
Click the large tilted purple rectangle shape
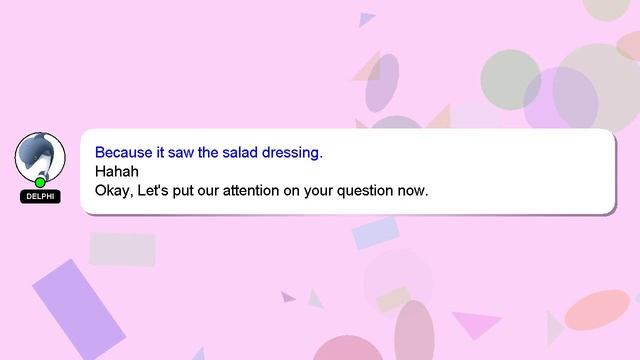[79, 310]
